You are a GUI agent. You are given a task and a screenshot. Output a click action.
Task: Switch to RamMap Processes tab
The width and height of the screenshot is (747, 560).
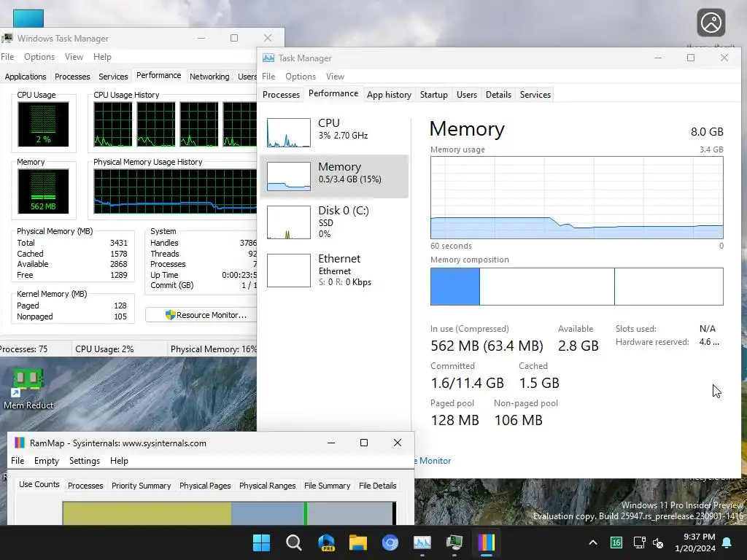85,485
